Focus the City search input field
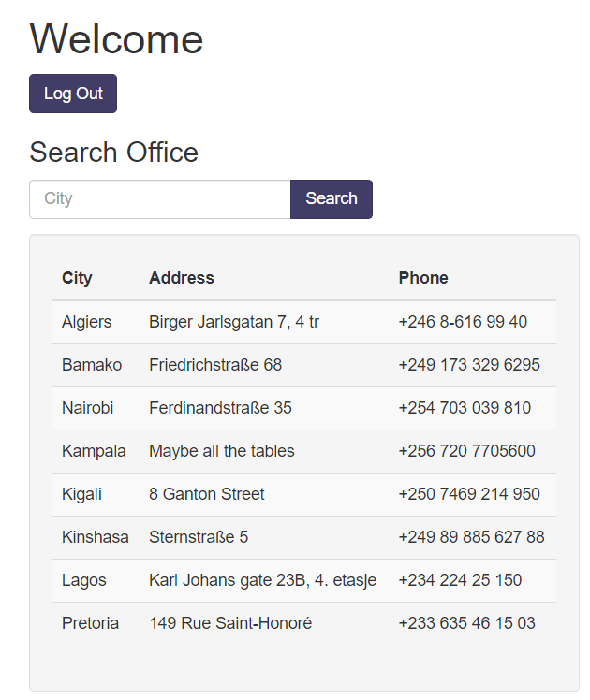 pyautogui.click(x=160, y=199)
